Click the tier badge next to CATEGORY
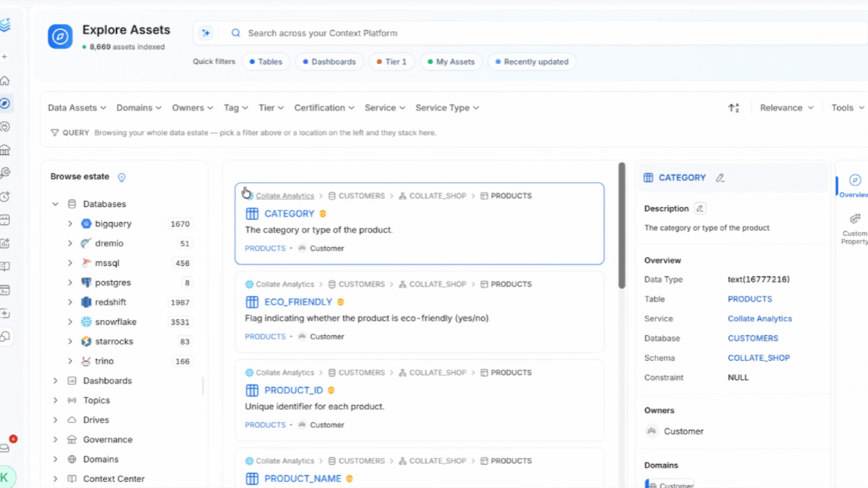Image resolution: width=868 pixels, height=488 pixels. tap(322, 214)
